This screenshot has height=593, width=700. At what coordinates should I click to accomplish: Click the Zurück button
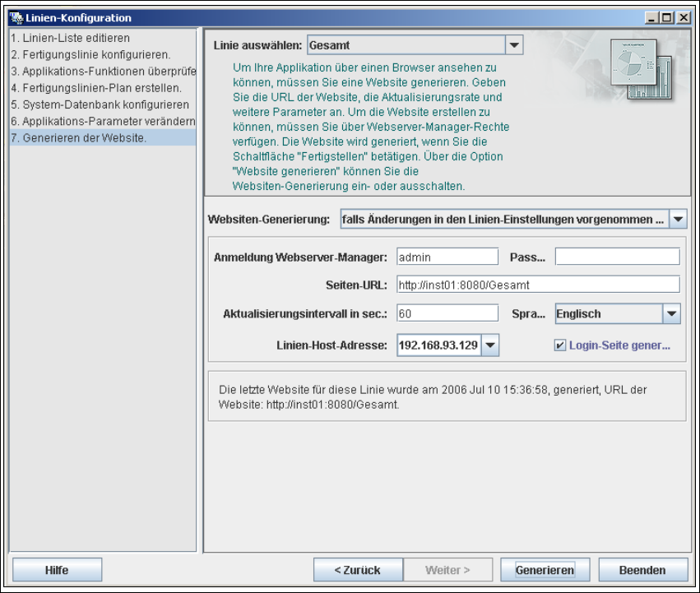click(358, 570)
